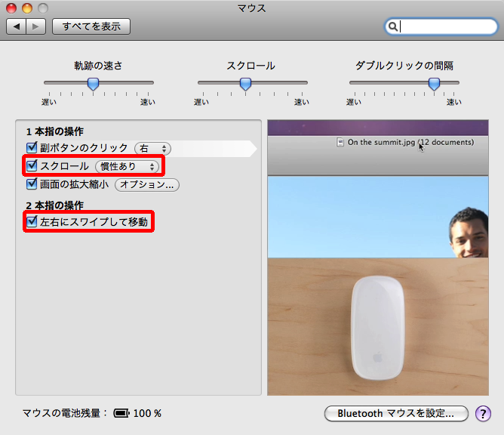This screenshot has width=504, height=435.
Task: Click the 100 % battery text
Action: pyautogui.click(x=147, y=413)
